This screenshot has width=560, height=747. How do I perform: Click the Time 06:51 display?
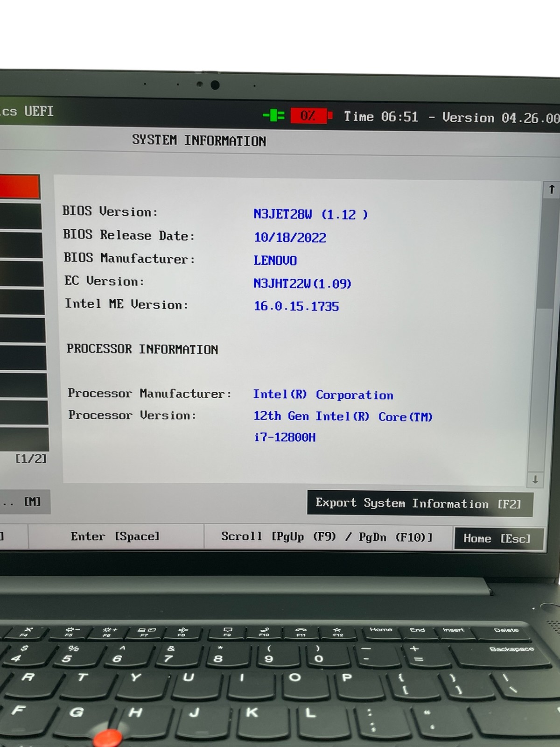coord(381,117)
